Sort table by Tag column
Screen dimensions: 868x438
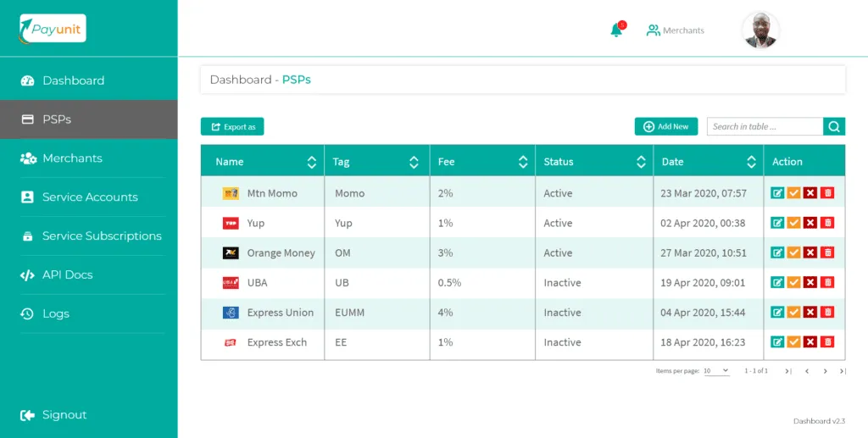(414, 162)
